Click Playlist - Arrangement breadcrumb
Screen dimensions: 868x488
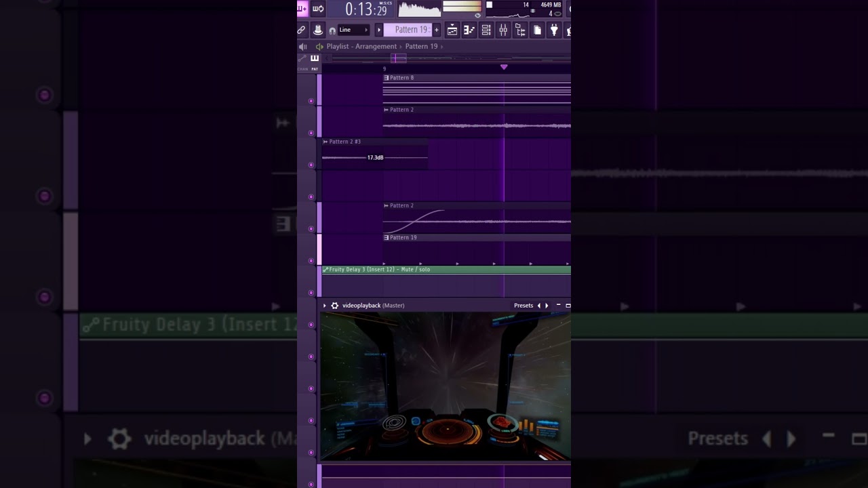(361, 47)
